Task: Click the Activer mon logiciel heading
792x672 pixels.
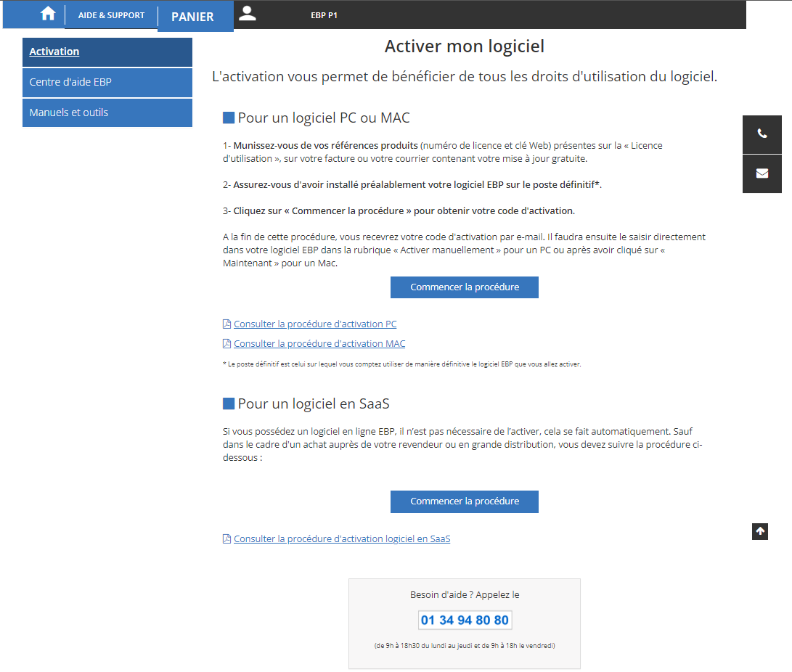Action: [x=464, y=46]
